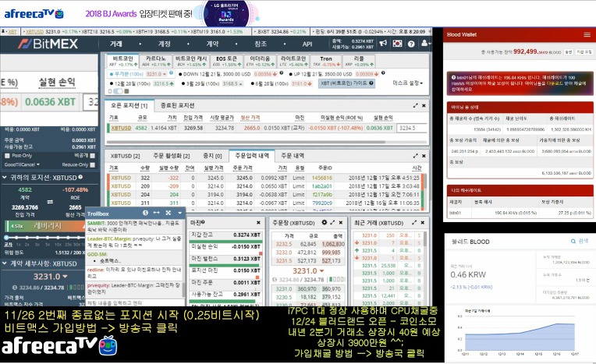The width and height of the screenshot is (596, 364).
Task: Click the AfreecaTV logo at the top
Action: point(34,14)
